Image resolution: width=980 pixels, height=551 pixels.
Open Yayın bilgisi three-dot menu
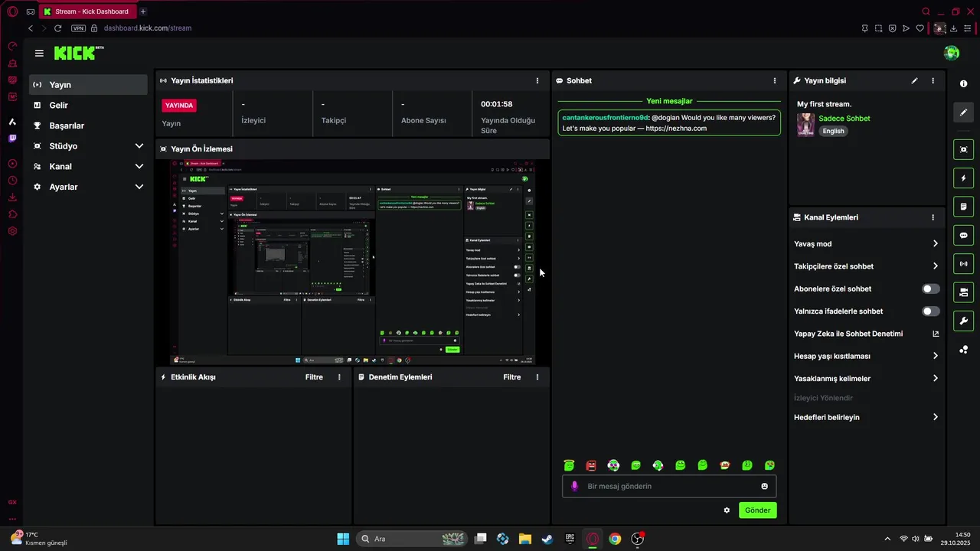933,80
